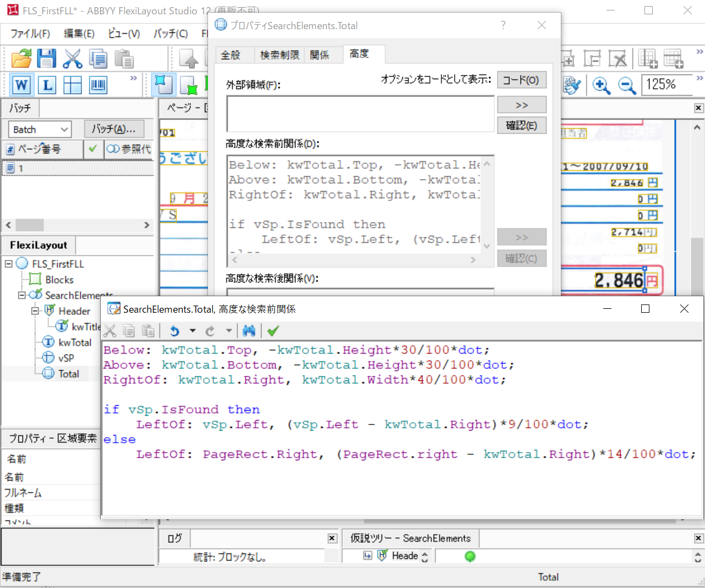Viewport: 705px width, 588px height.
Task: Toggle the barcode display icon
Action: point(98,85)
